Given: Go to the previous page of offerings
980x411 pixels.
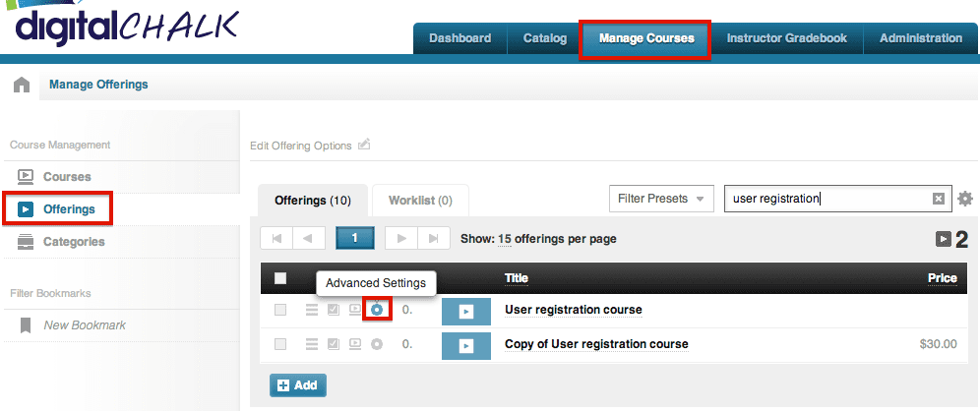Looking at the screenshot, I should click(x=308, y=239).
